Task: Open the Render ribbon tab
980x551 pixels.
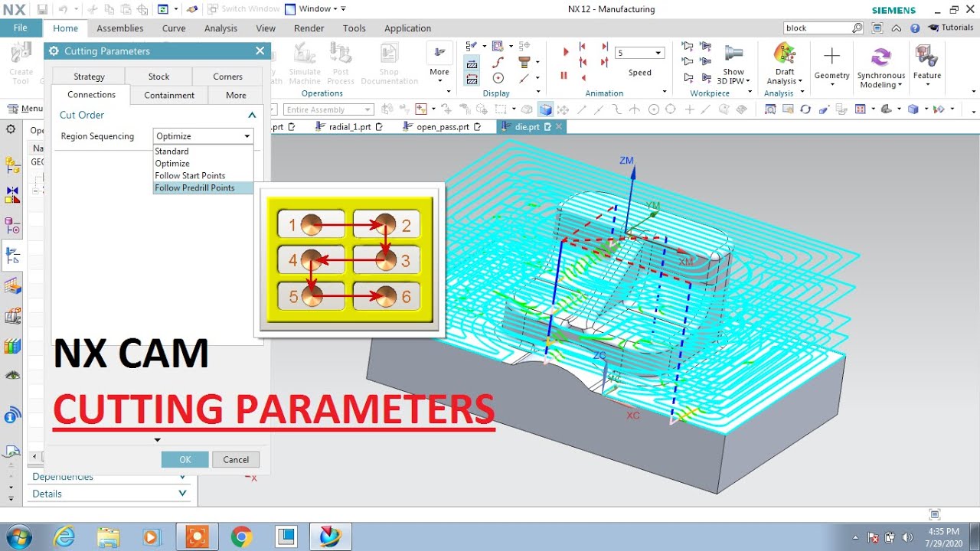Action: click(309, 28)
